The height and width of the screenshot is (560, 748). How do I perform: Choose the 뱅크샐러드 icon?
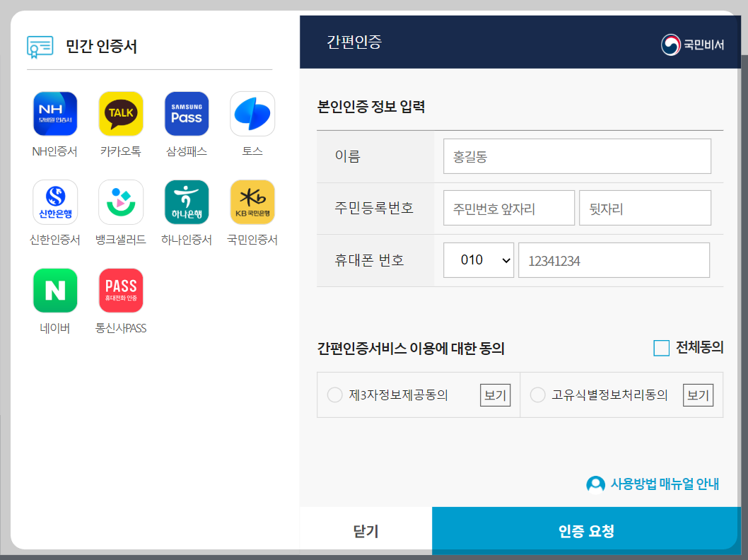pos(121,202)
